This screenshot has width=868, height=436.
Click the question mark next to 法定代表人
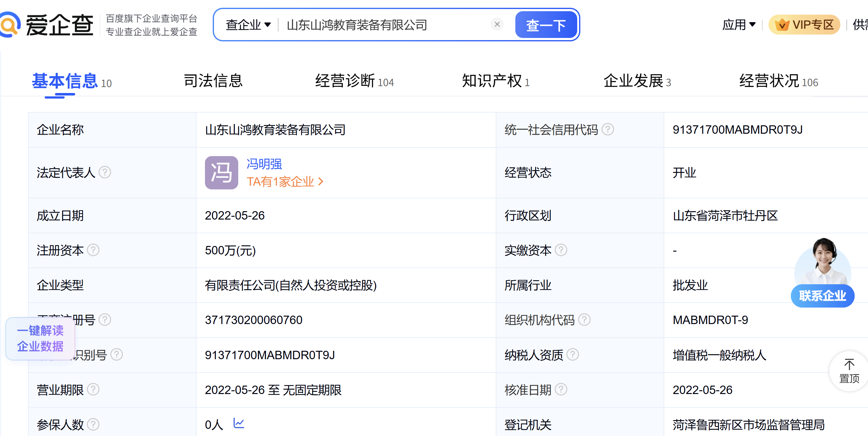point(105,173)
